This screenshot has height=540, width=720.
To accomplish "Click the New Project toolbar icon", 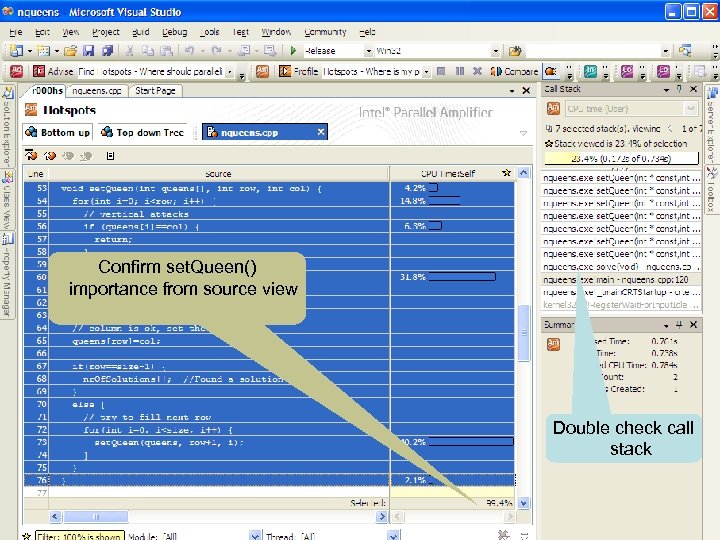I will pos(16,51).
